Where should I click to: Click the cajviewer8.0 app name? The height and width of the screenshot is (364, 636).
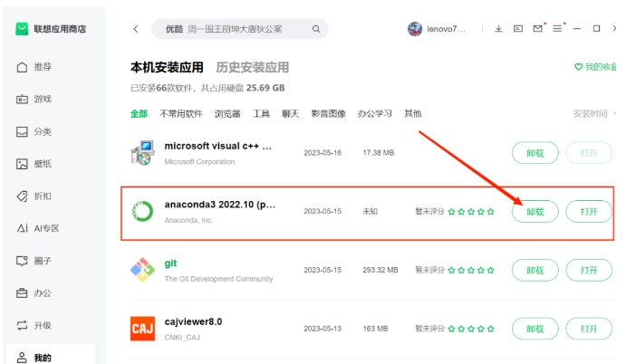coord(193,321)
